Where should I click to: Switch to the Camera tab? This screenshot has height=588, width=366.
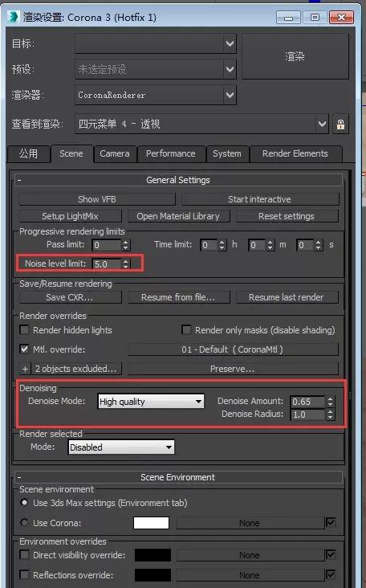(115, 153)
